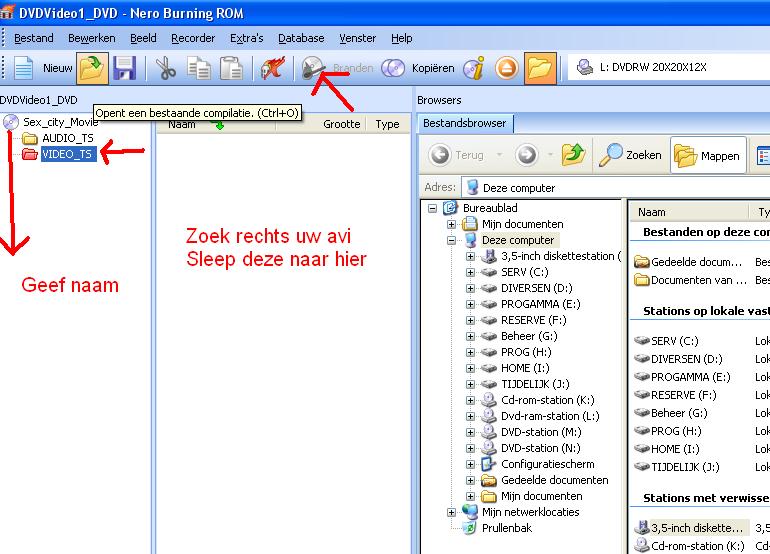
Task: Open the Venster menu
Action: [x=358, y=38]
